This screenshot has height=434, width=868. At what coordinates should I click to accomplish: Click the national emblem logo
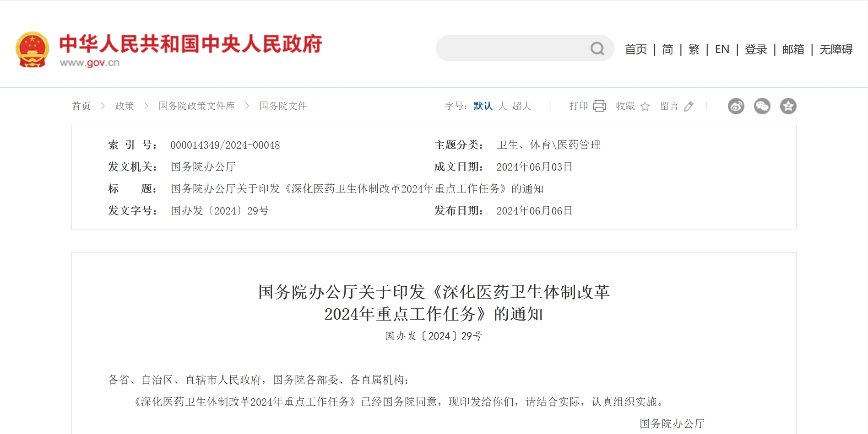tap(32, 49)
